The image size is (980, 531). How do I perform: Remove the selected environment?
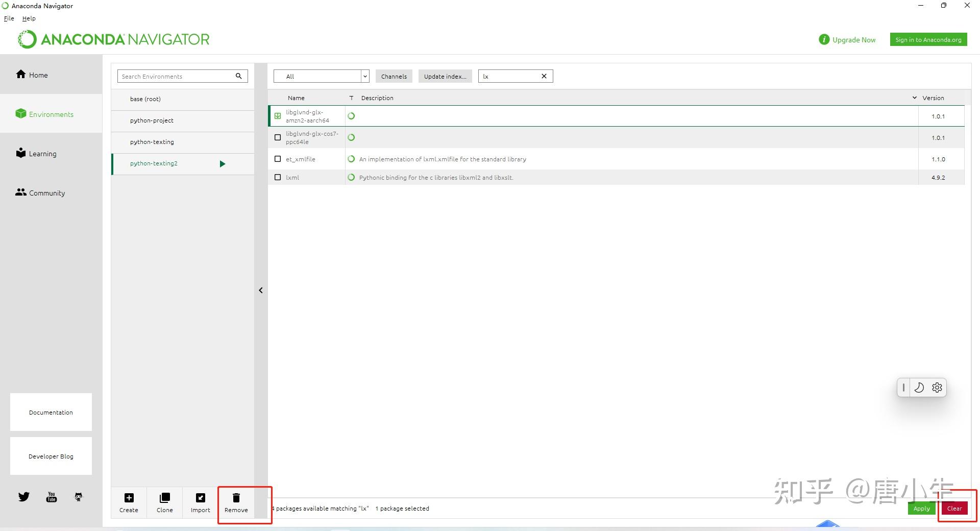(x=236, y=502)
